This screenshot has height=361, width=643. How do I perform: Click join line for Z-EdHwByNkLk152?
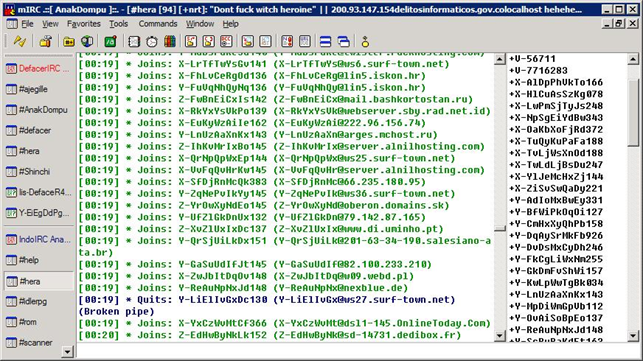[x=270, y=335]
